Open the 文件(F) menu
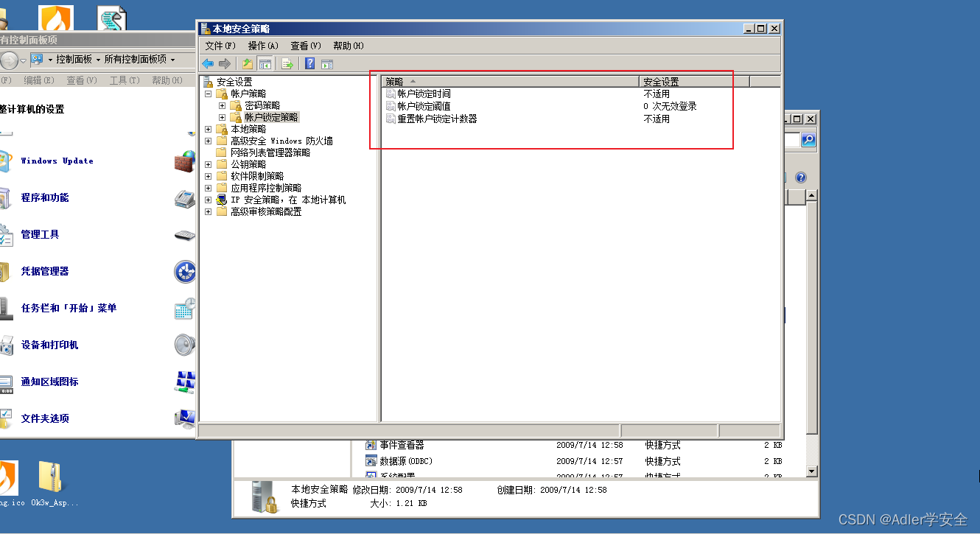Image resolution: width=980 pixels, height=534 pixels. (220, 46)
